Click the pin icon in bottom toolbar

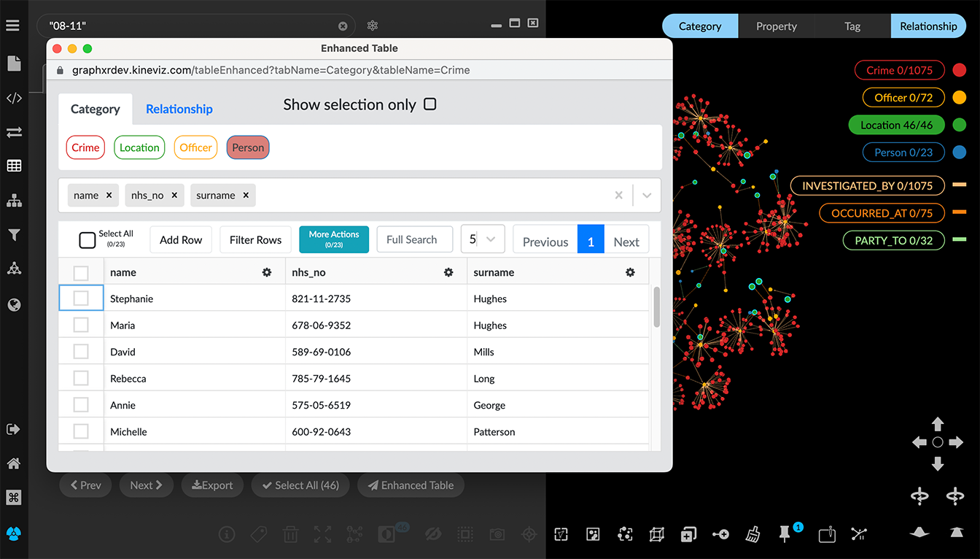pos(785,535)
